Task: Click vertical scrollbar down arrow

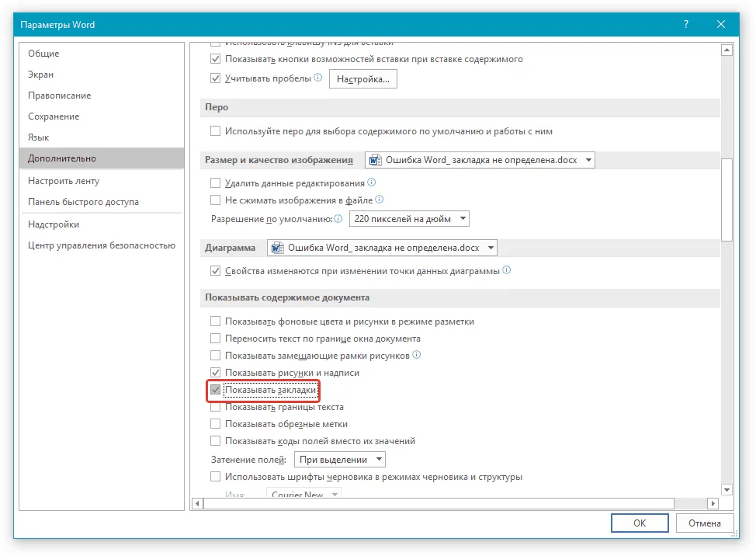Action: (x=727, y=490)
